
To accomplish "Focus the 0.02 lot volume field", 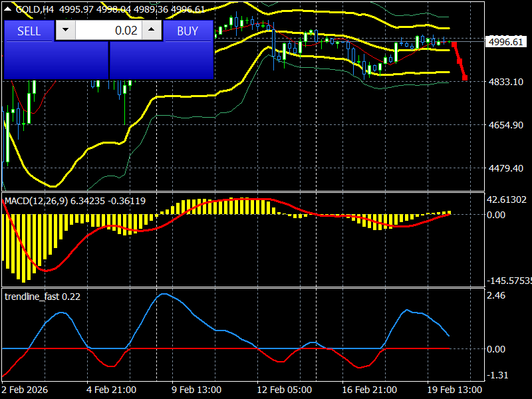I will click(108, 30).
